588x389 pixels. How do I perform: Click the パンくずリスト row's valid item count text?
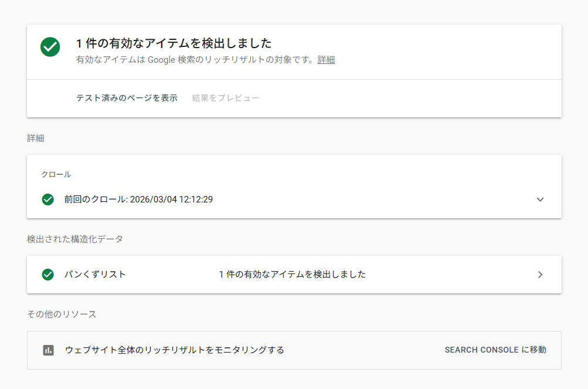click(292, 275)
